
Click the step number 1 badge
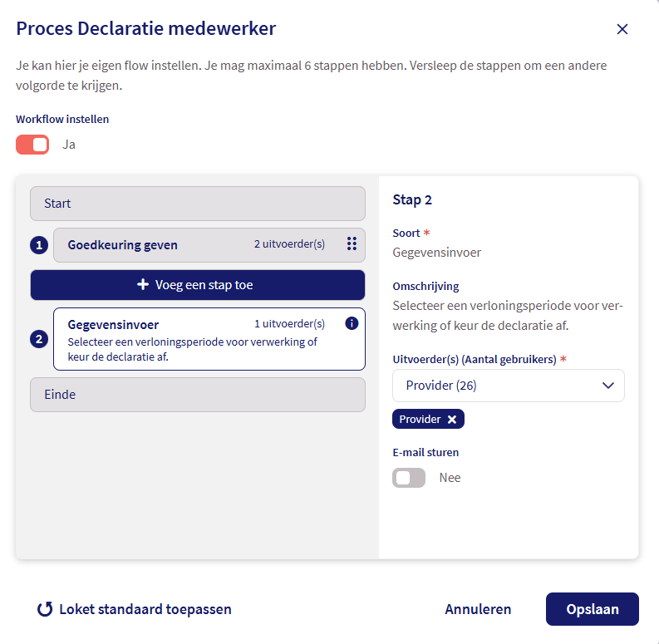click(x=38, y=245)
